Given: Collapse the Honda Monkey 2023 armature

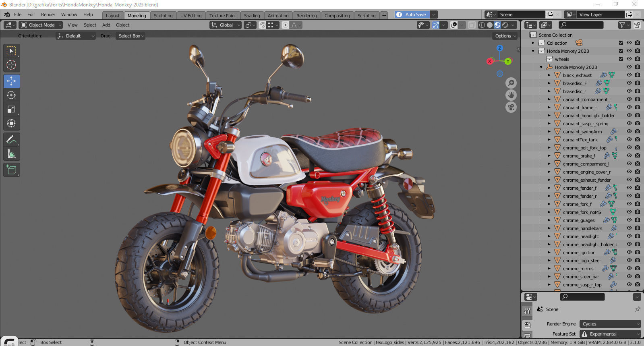Looking at the screenshot, I should coord(541,67).
